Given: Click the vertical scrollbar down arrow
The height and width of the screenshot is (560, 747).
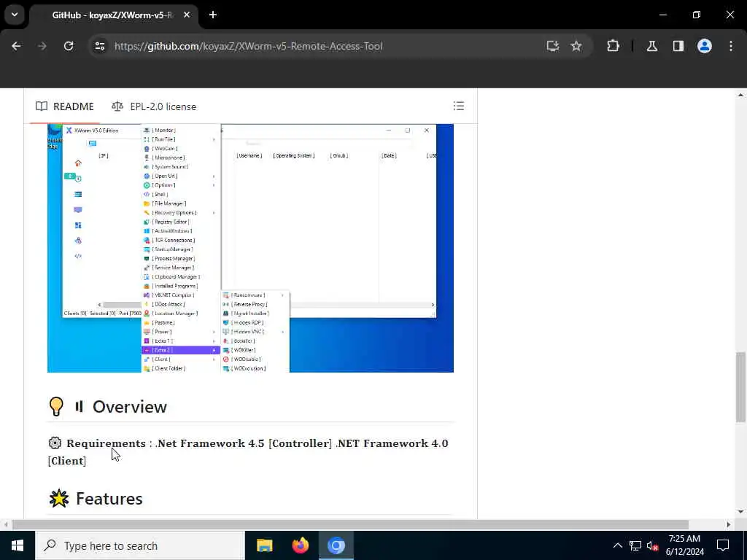Looking at the screenshot, I should [740, 512].
